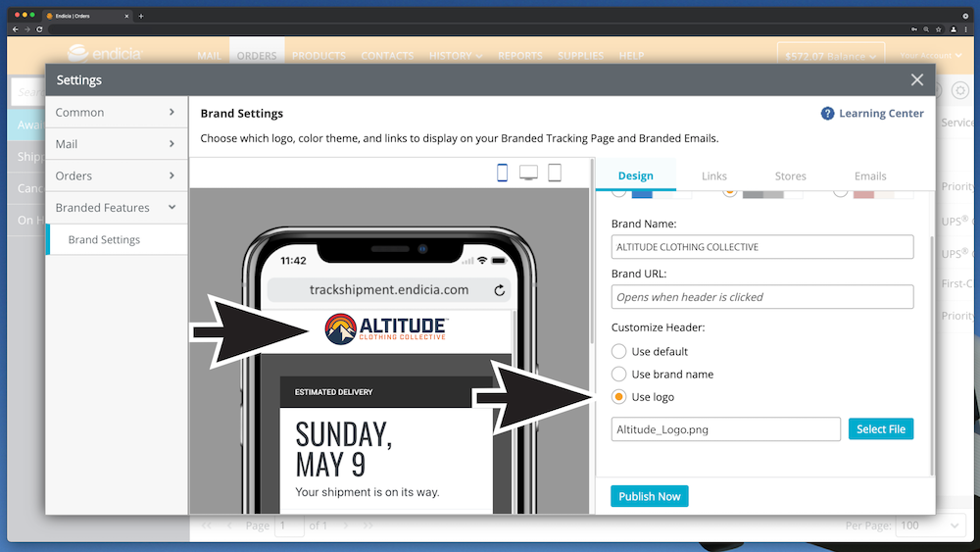Click the browser zoom magnifier icon
Screen dimensions: 980x552
926,29
